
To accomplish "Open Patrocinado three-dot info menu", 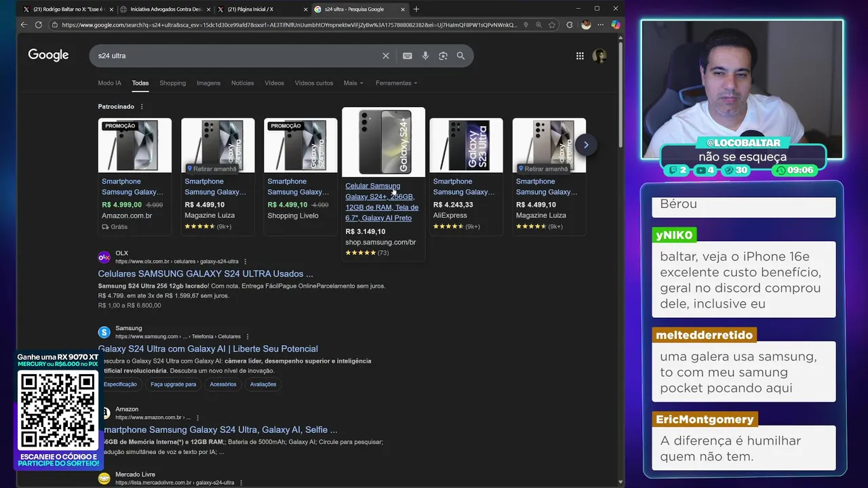I will [x=142, y=106].
